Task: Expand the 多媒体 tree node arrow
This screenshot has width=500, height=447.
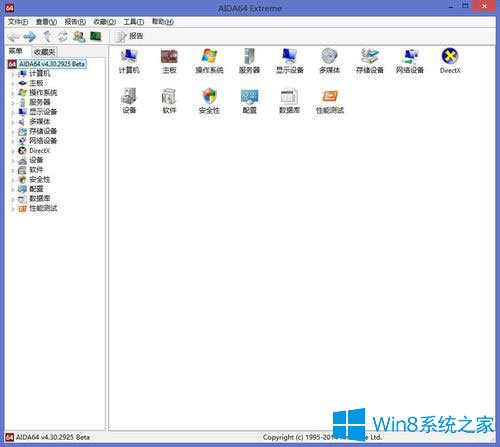Action: [13, 122]
